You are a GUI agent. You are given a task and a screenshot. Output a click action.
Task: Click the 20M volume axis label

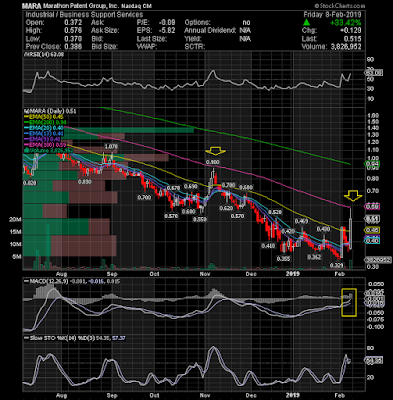[x=15, y=220]
